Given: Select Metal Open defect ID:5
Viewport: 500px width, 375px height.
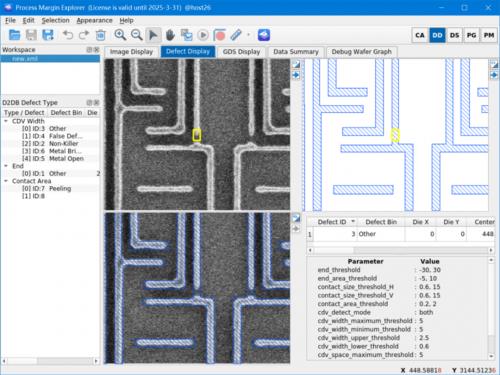Looking at the screenshot, I should point(53,159).
